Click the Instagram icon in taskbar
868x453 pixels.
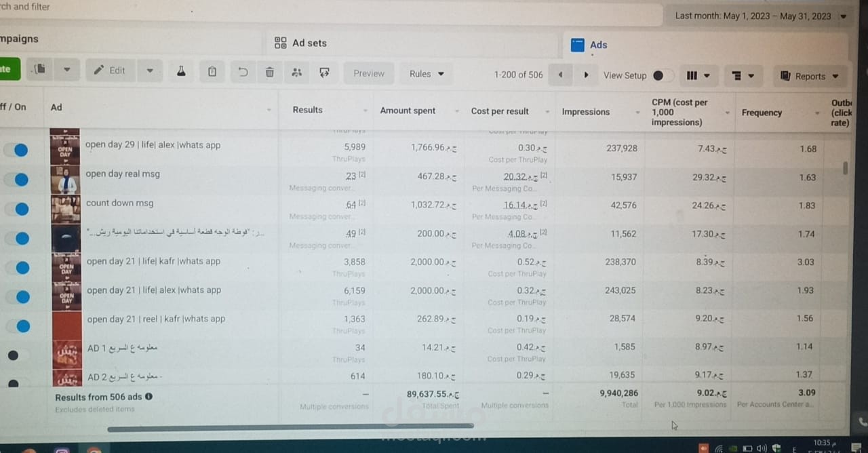pyautogui.click(x=61, y=450)
